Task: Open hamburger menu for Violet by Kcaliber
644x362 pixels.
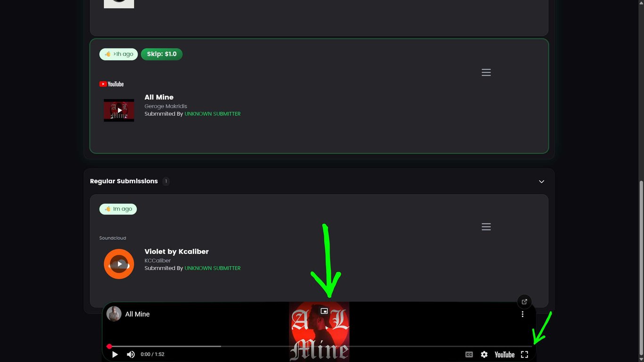Action: point(486,227)
